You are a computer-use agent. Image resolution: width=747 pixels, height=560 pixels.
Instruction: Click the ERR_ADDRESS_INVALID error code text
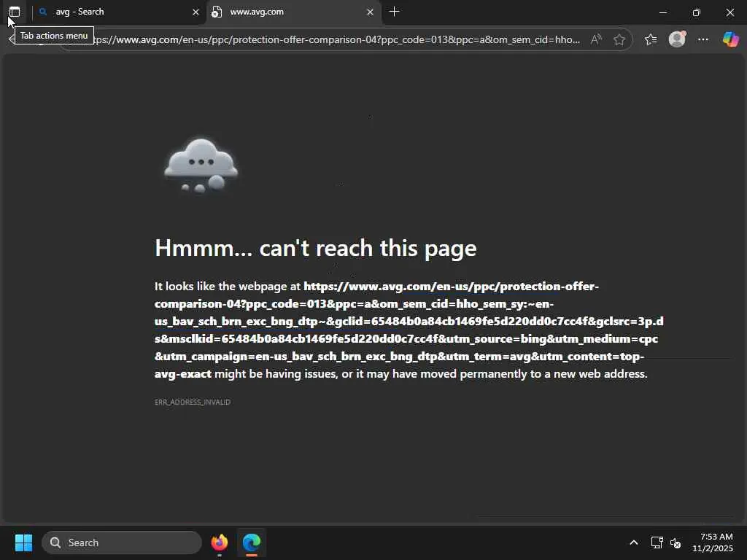[193, 402]
